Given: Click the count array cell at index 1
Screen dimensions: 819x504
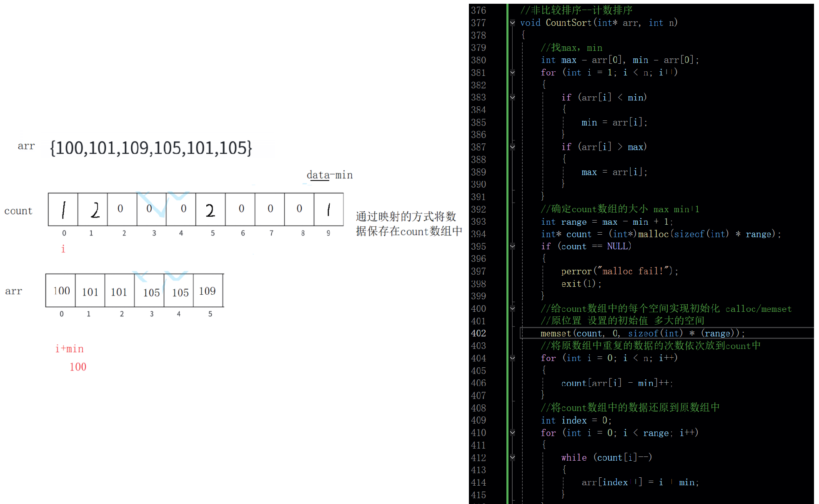Looking at the screenshot, I should tap(93, 209).
